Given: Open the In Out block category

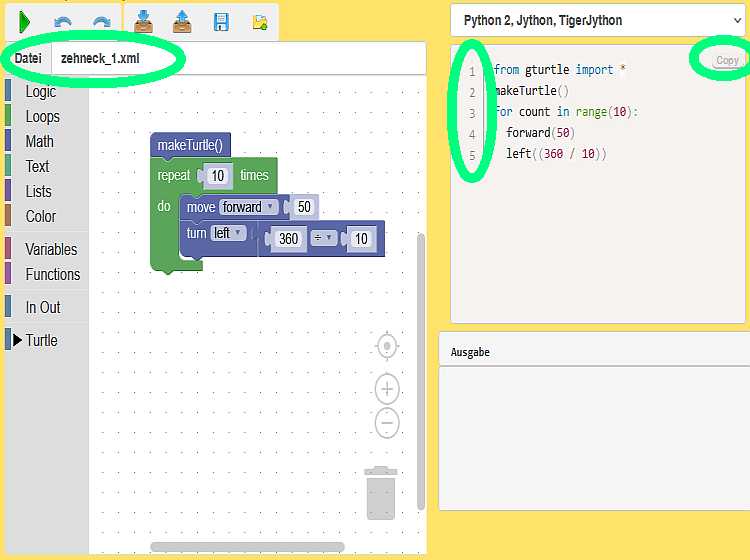Looking at the screenshot, I should tap(43, 307).
